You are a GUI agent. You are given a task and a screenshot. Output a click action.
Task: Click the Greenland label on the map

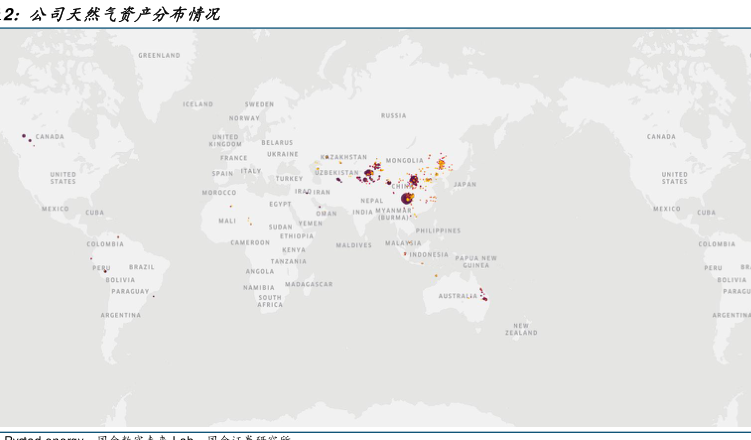pyautogui.click(x=159, y=55)
